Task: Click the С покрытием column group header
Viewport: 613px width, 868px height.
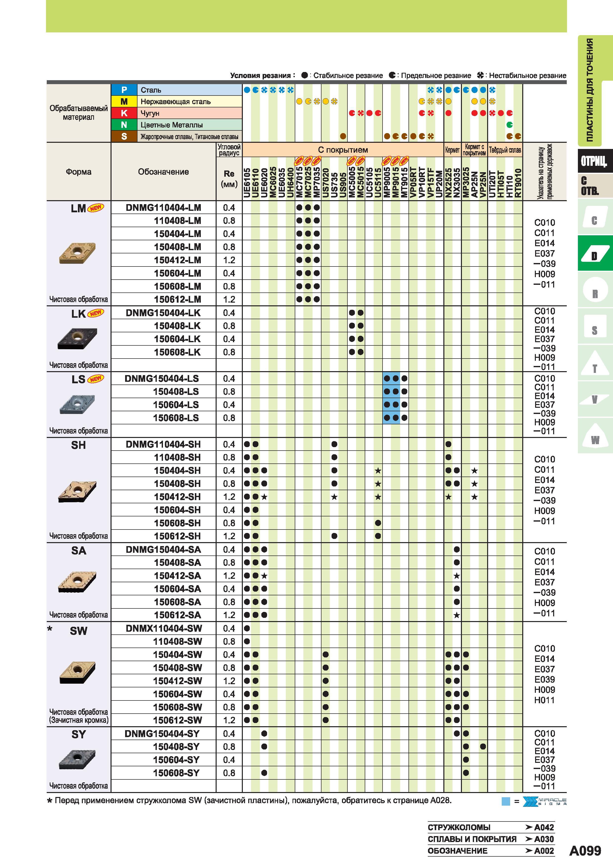Action: coord(342,150)
